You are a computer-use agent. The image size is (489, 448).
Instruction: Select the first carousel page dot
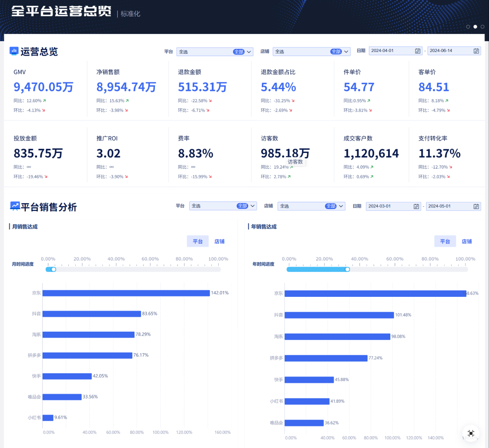click(468, 27)
